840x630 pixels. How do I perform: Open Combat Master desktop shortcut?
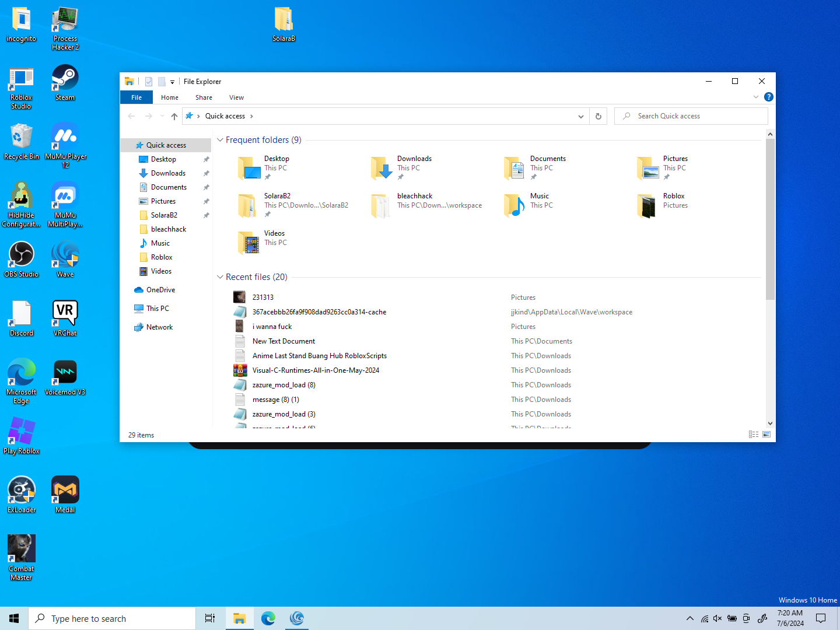point(22,558)
